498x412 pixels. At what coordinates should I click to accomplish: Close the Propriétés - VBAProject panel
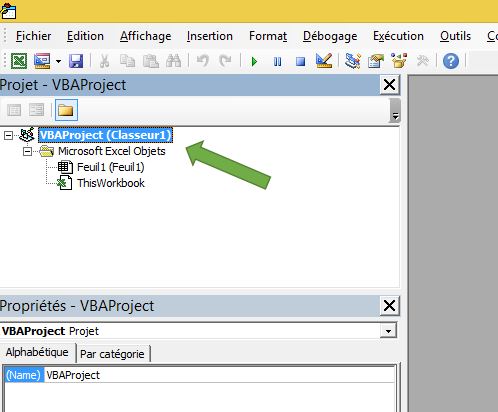389,306
